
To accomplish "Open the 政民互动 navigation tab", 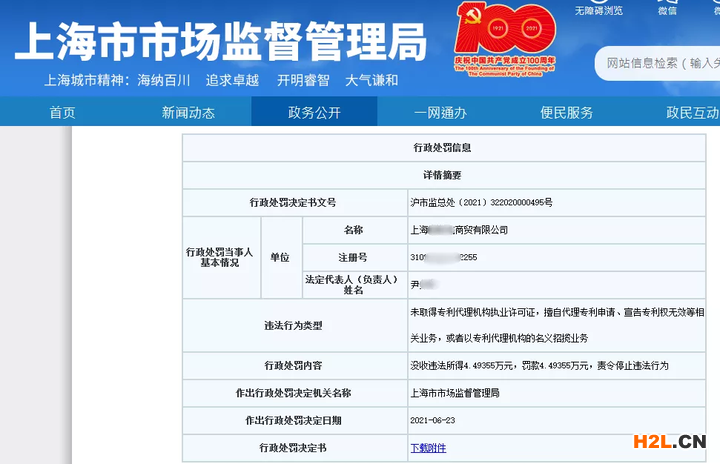I will pos(692,113).
